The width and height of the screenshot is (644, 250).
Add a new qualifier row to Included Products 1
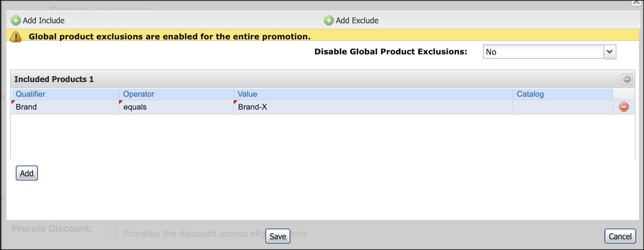click(x=26, y=173)
